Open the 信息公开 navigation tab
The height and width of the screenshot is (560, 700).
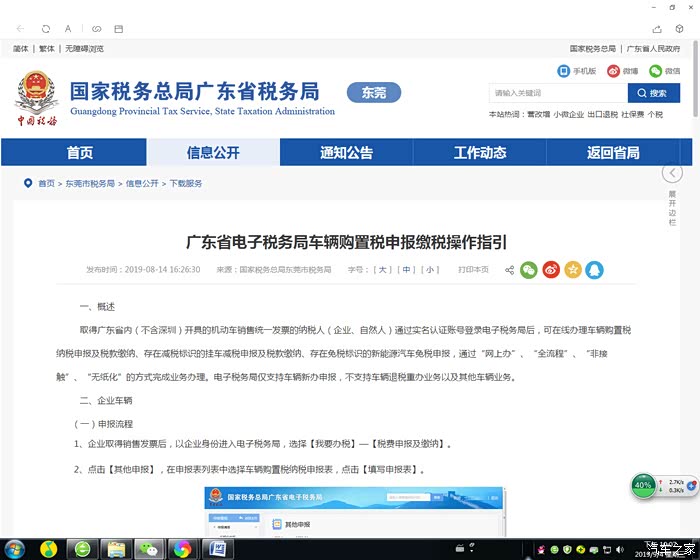213,152
